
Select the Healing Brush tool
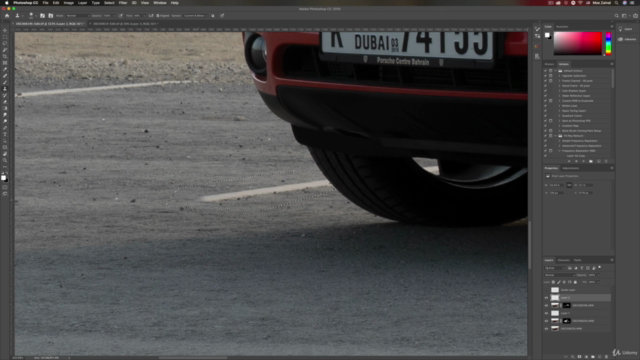coord(5,76)
